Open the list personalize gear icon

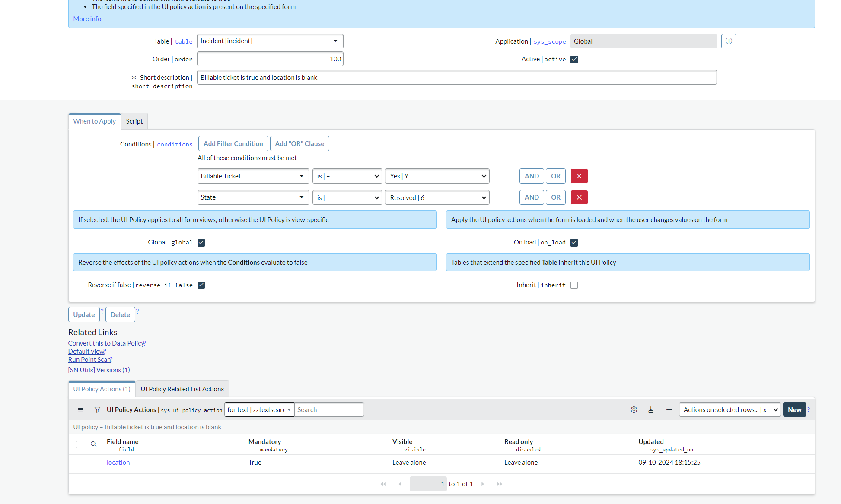[x=634, y=410]
